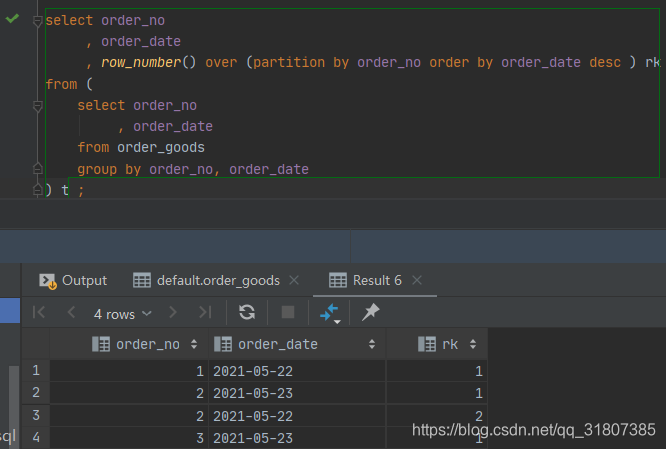Select result row number 1
666x449 pixels.
tap(36, 370)
